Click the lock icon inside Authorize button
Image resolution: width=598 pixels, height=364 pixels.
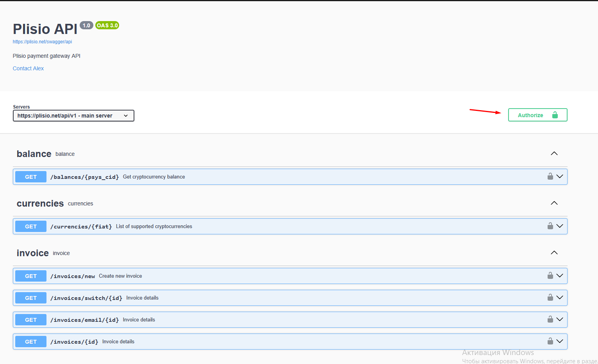[x=555, y=115]
